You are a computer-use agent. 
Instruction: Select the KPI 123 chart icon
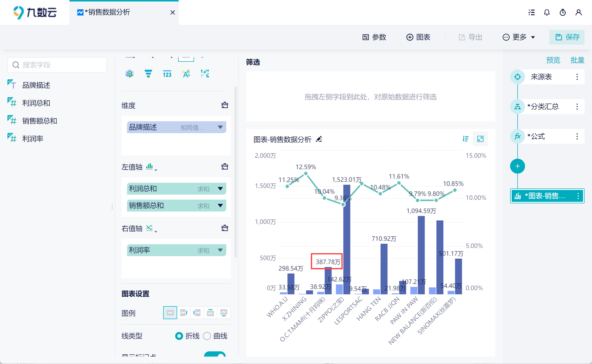pos(167,74)
